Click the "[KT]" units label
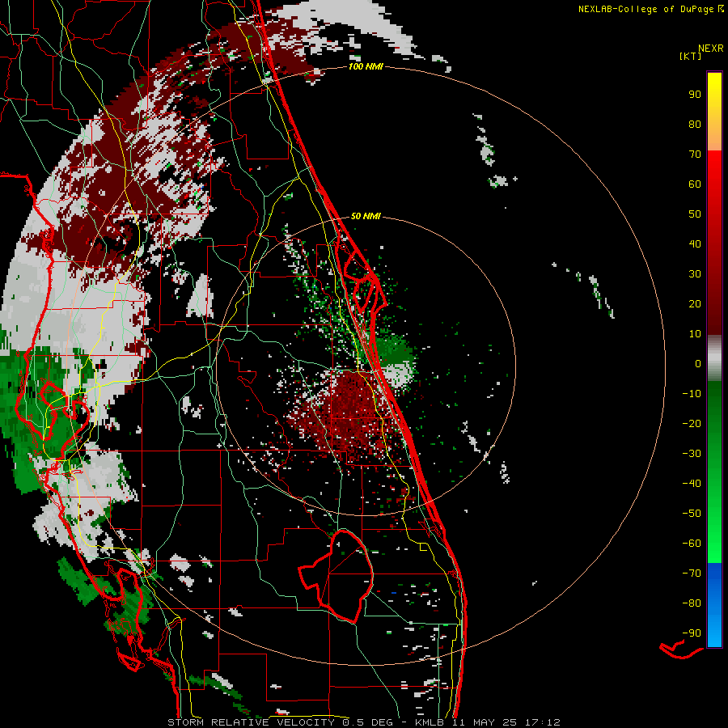 (x=691, y=56)
